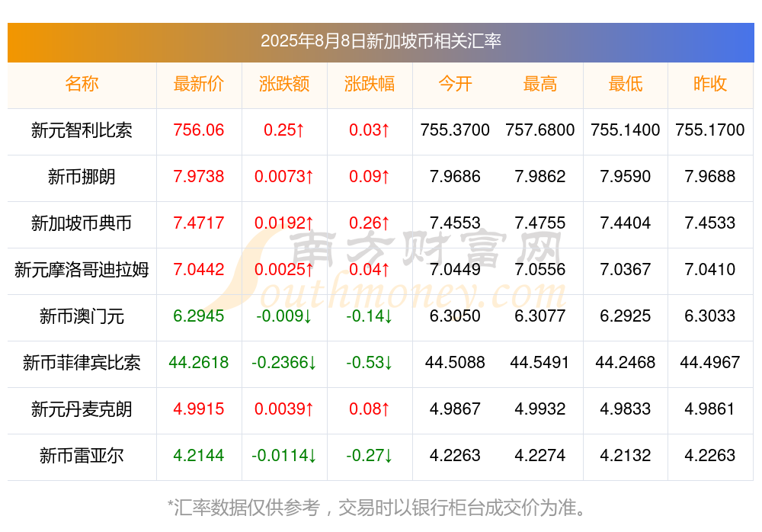Select the 名称 column header
This screenshot has width=762, height=532.
pos(82,84)
